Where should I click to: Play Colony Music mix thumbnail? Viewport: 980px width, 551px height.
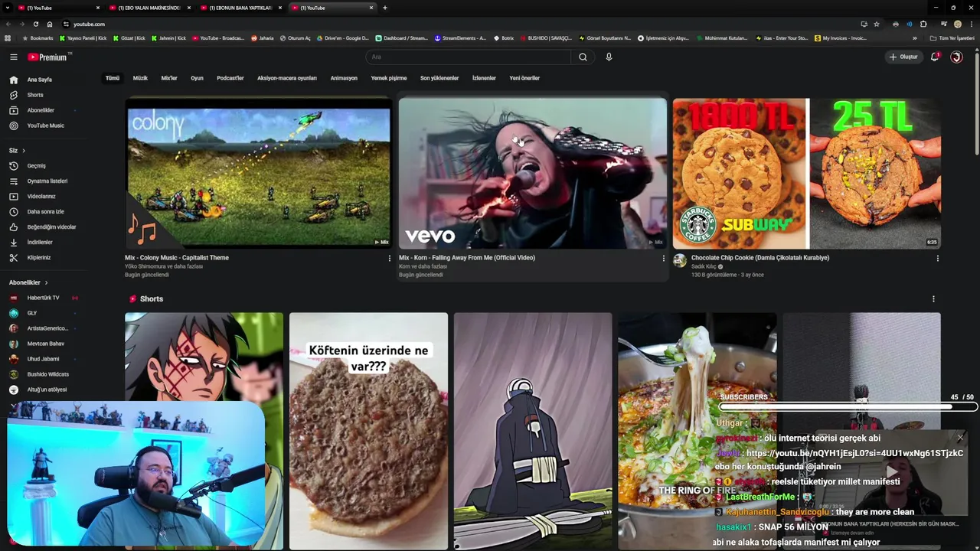pyautogui.click(x=259, y=173)
